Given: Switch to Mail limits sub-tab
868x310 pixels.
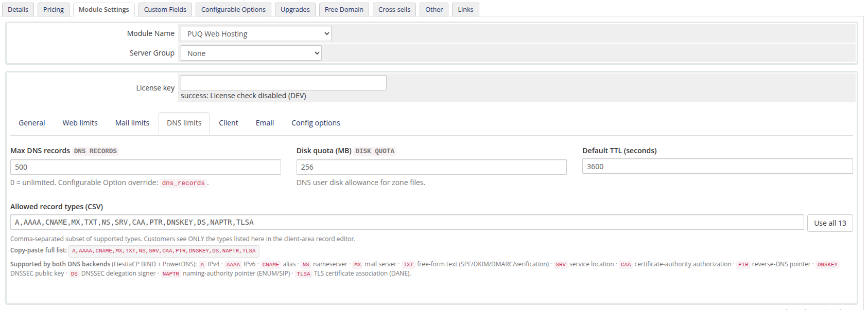Looking at the screenshot, I should click(132, 123).
